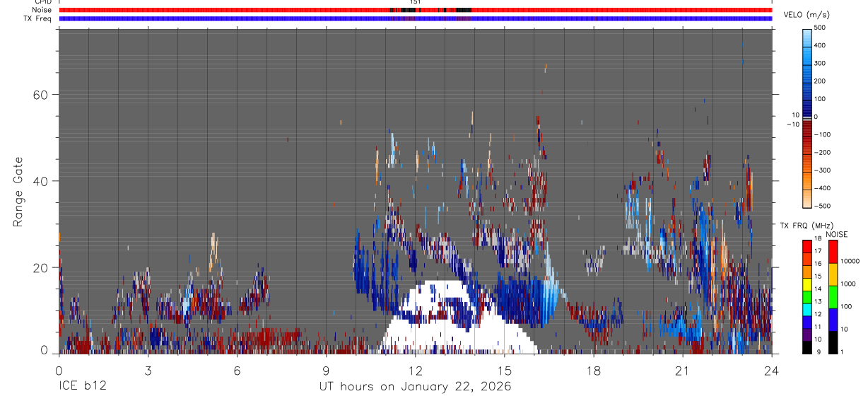Click the '6' UT hour tick label

(x=237, y=371)
